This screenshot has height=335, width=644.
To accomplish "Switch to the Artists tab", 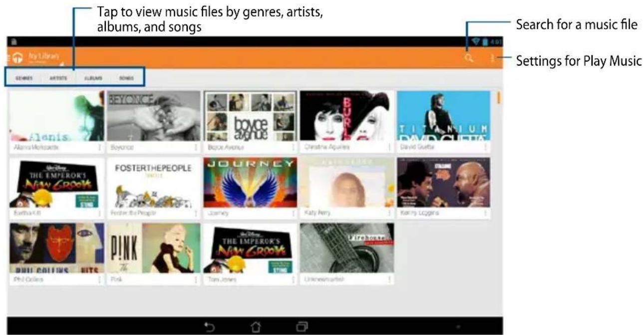I will [x=58, y=78].
